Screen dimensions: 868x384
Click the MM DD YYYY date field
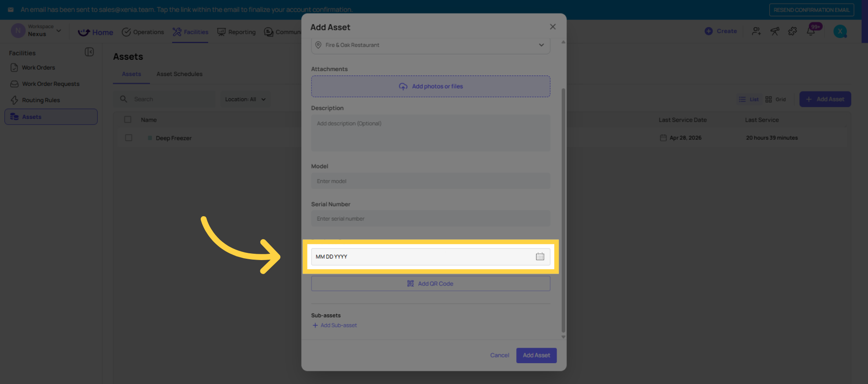tap(430, 256)
